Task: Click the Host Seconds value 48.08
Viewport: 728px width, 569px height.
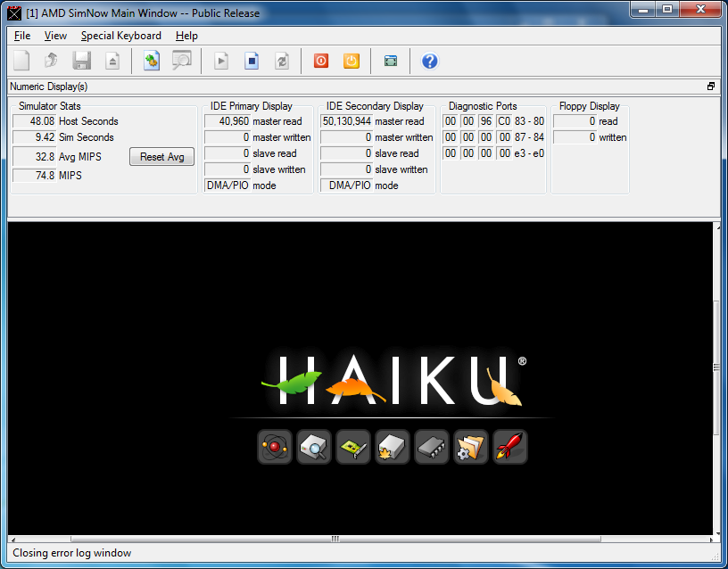Action: pyautogui.click(x=35, y=121)
